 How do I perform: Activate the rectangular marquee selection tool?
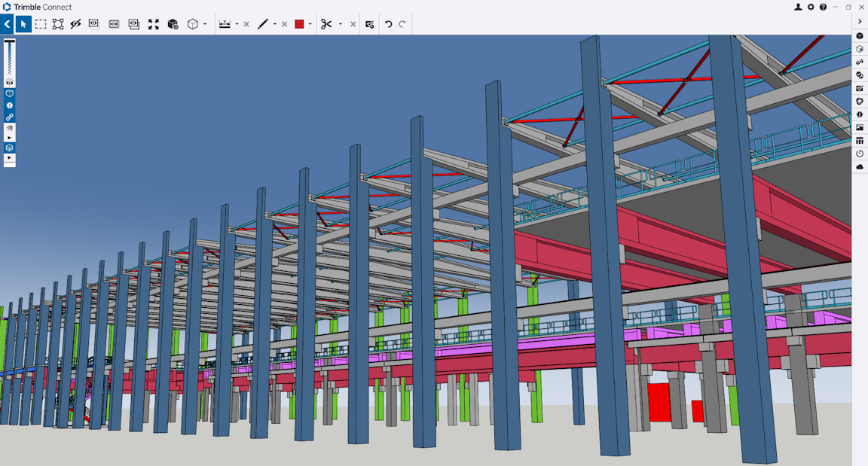click(x=41, y=23)
